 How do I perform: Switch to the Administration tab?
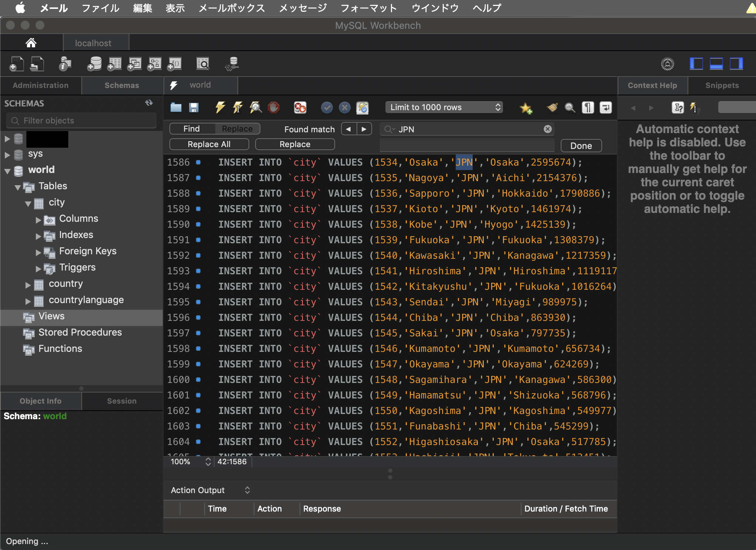(x=41, y=85)
